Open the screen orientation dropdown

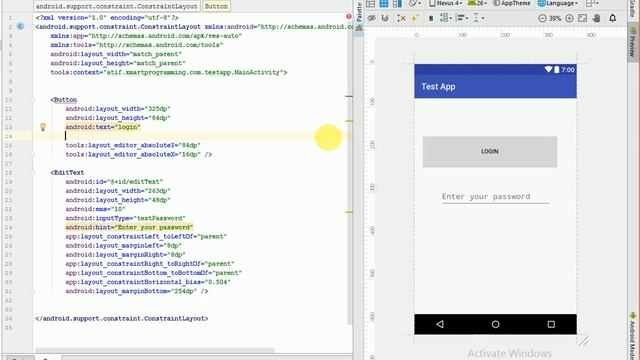tap(415, 4)
